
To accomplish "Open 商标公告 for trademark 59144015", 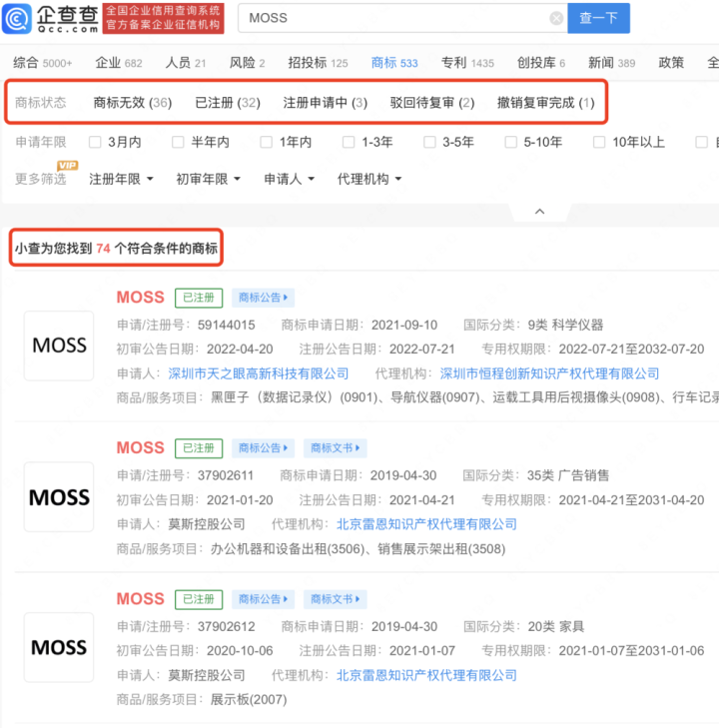I will click(263, 298).
